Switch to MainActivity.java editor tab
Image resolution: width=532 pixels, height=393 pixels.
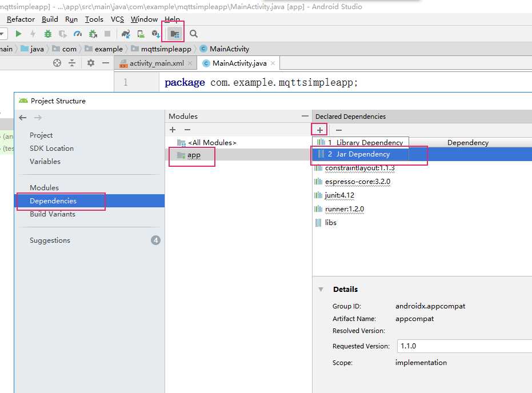pos(239,63)
